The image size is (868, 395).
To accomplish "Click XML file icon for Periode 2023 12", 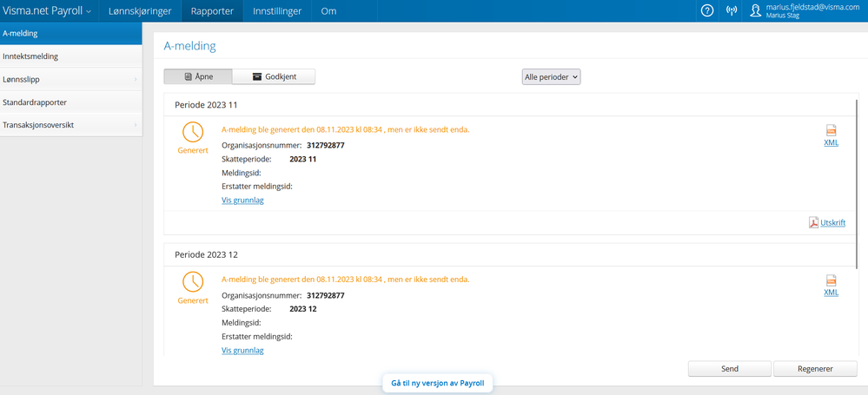I will (831, 280).
